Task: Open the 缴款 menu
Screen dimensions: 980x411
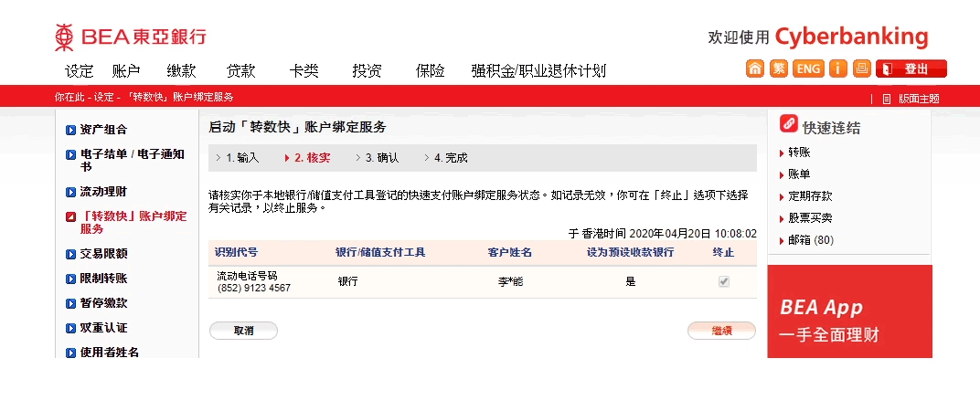Action: tap(181, 71)
